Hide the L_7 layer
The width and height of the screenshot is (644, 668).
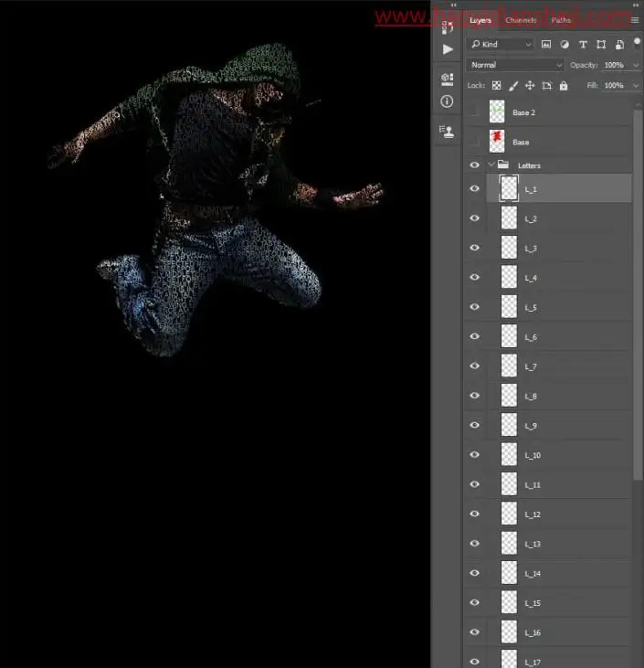pos(474,366)
